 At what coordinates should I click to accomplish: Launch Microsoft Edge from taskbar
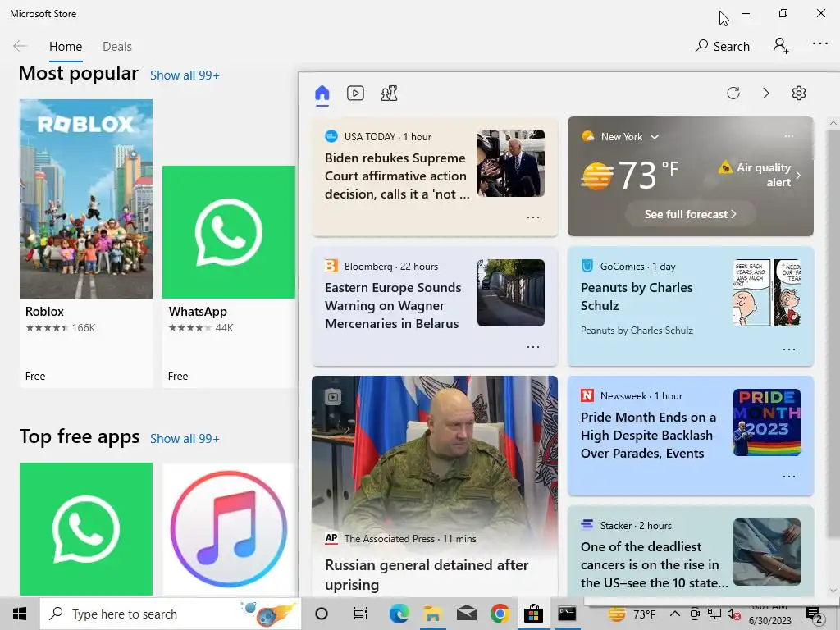[x=399, y=614]
